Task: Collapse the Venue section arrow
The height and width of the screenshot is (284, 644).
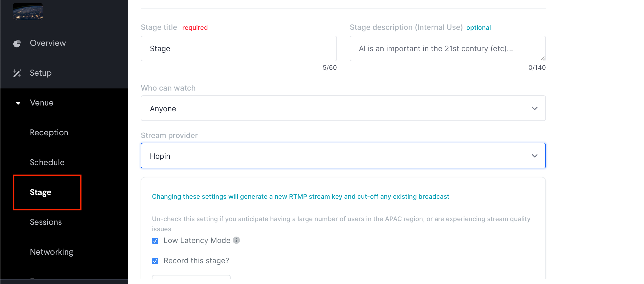Action: (x=18, y=103)
